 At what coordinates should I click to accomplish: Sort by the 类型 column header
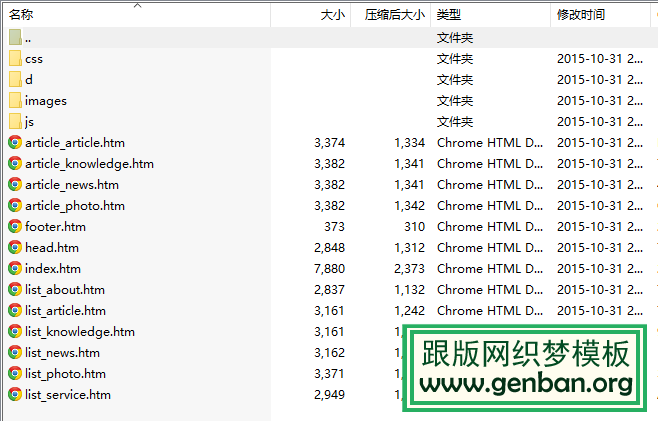tap(450, 15)
